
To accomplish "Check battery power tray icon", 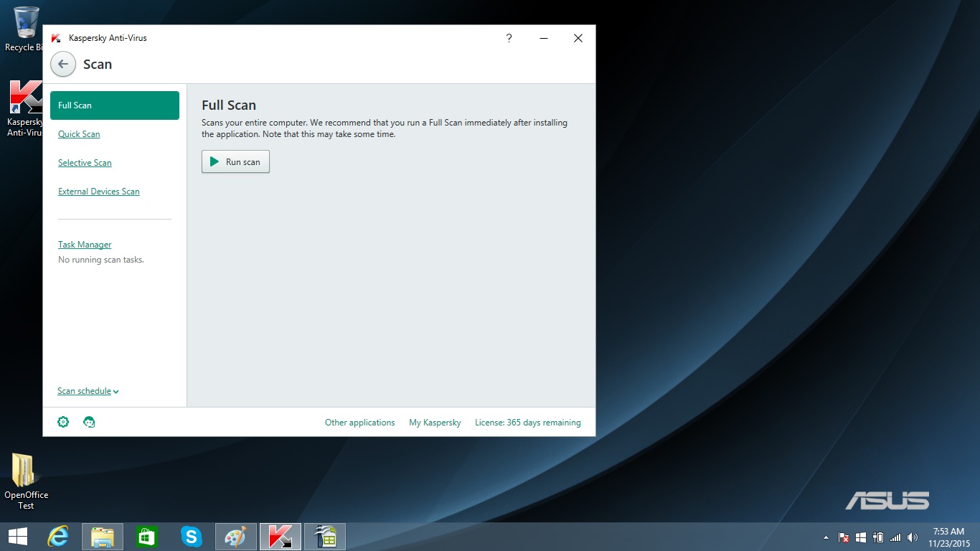I will pos(877,537).
